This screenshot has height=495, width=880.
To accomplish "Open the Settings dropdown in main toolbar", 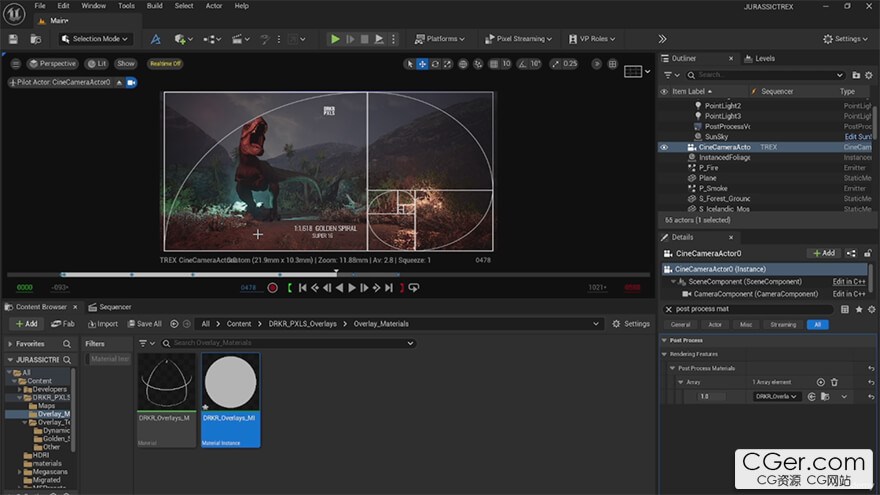I will [845, 39].
